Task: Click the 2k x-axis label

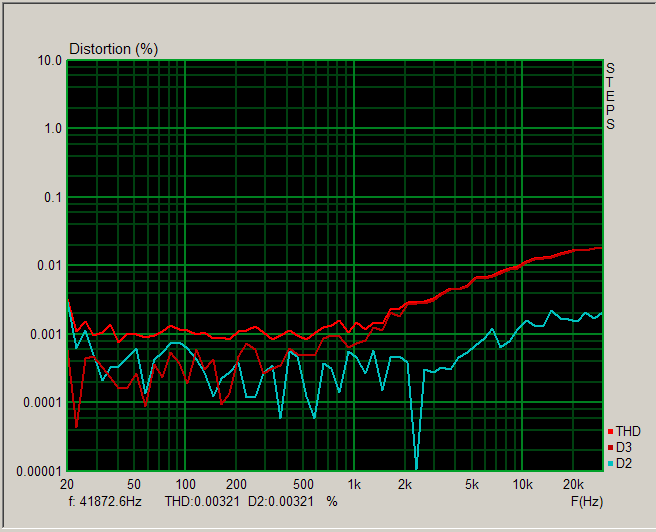Action: [x=405, y=484]
